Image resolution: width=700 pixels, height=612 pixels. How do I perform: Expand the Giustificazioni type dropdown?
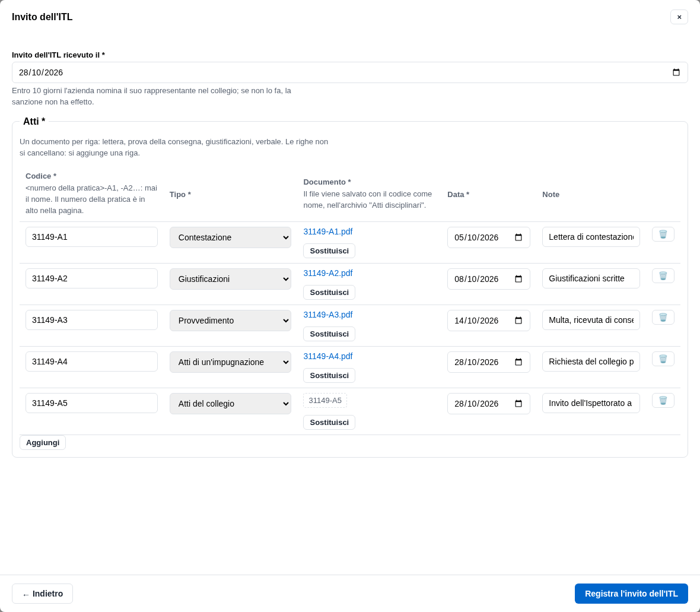[230, 279]
